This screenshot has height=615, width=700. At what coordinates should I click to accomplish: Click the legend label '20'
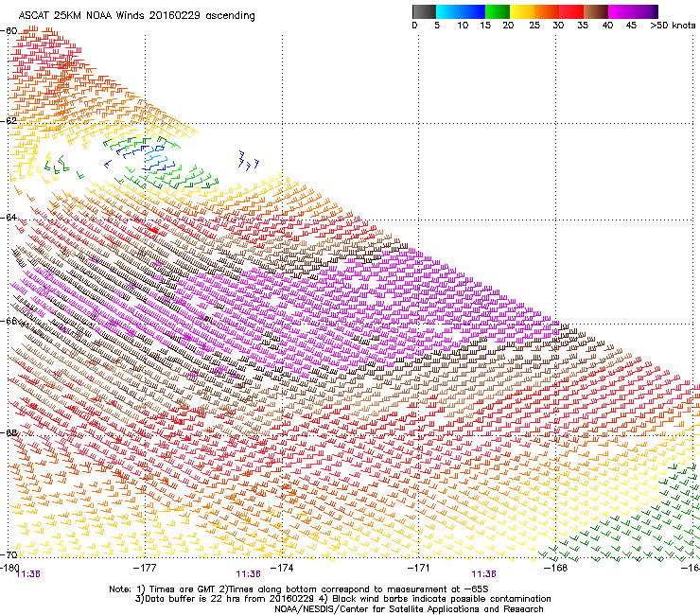[x=508, y=26]
